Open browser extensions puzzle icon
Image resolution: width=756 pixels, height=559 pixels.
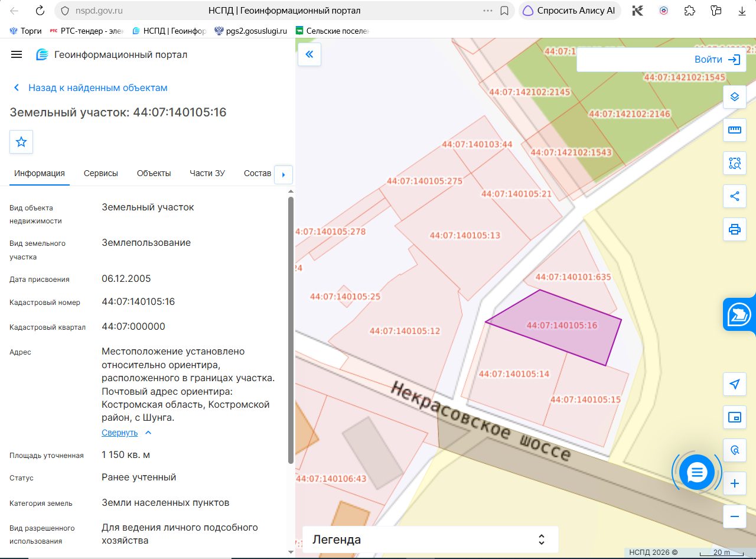689,11
